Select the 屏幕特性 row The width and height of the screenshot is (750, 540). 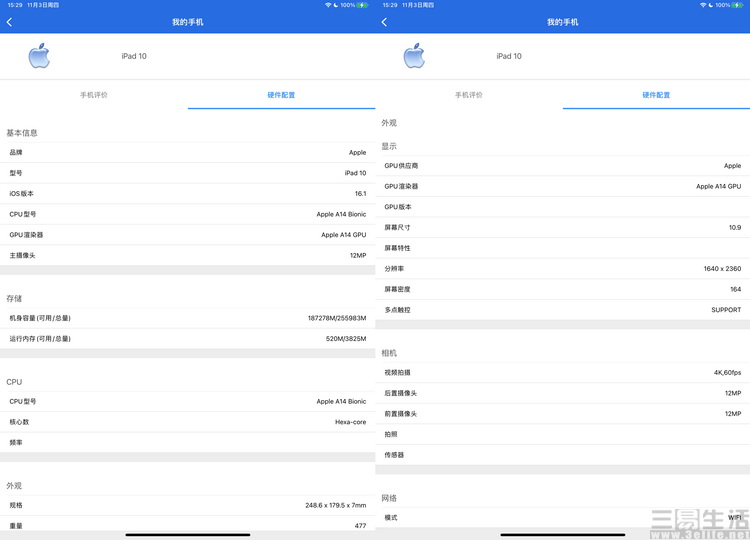pos(562,248)
